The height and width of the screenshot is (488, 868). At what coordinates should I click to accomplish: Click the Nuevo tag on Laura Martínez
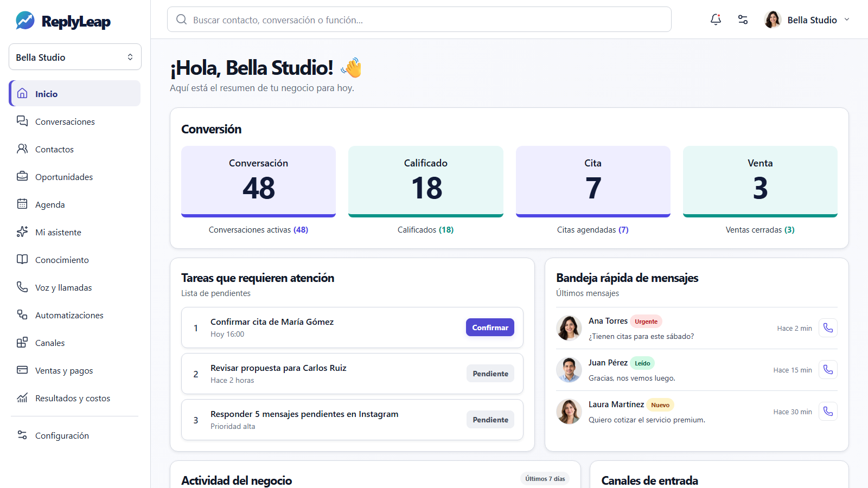[660, 404]
